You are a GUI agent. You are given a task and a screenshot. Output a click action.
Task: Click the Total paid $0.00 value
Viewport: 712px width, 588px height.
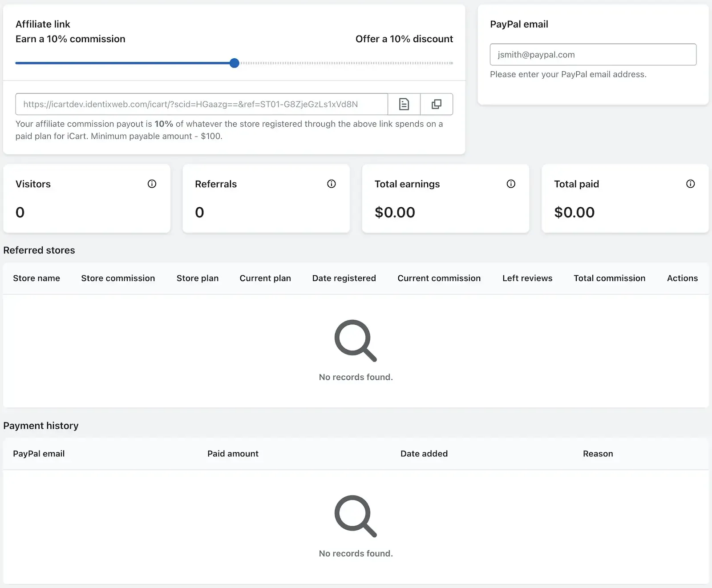point(574,212)
